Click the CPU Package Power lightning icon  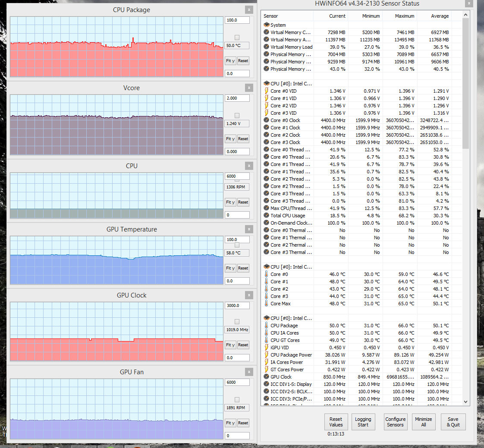point(267,355)
